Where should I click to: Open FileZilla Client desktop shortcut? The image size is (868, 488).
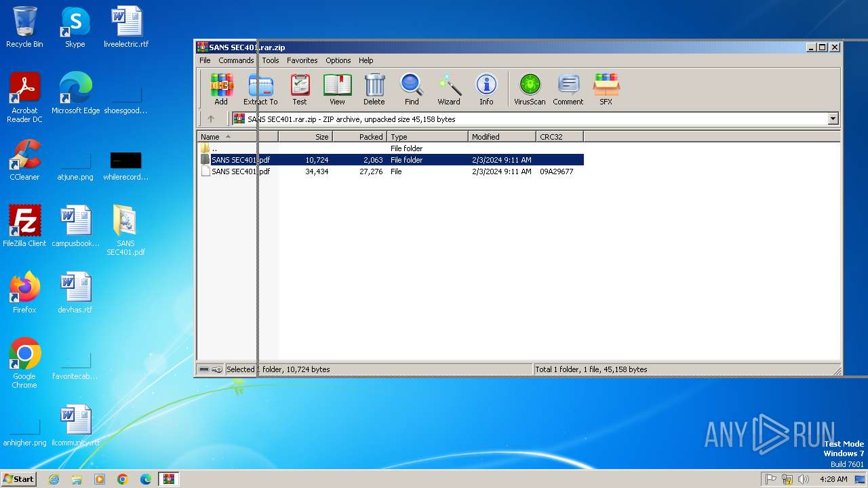coord(24,226)
